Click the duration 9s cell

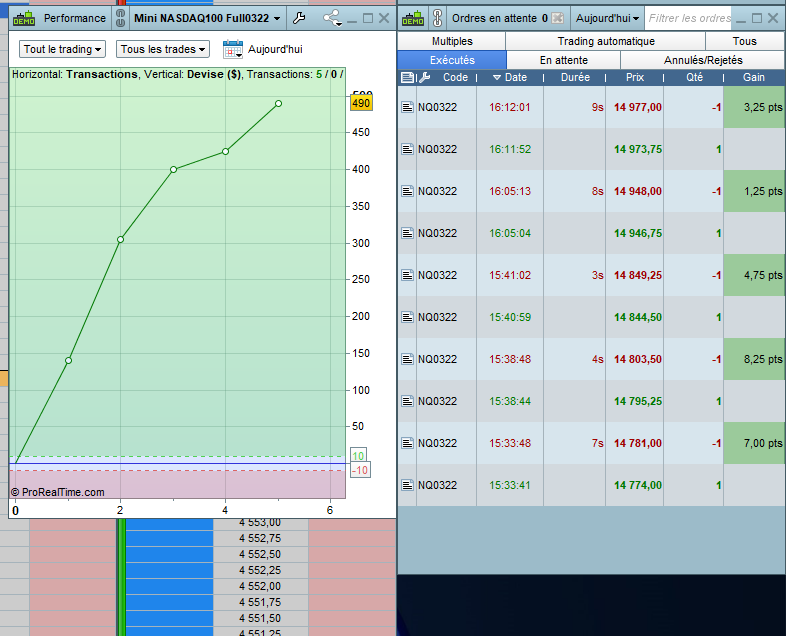(574, 107)
